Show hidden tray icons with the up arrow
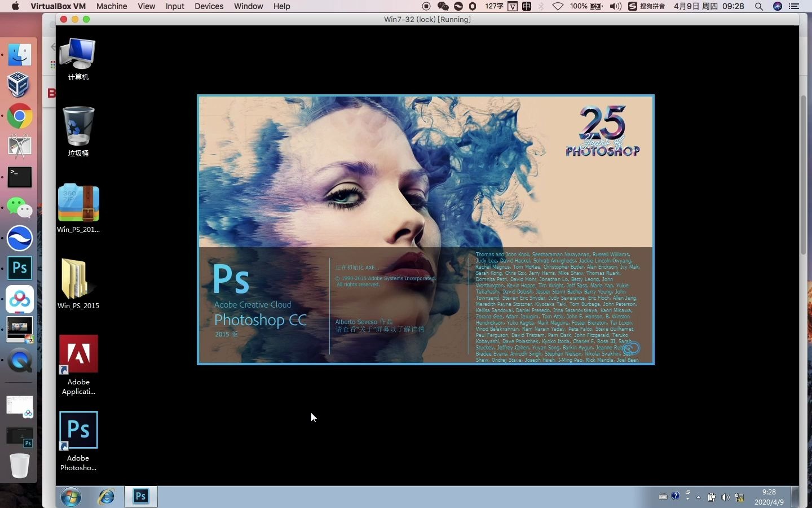Screen dimensions: 812x508 (699, 497)
